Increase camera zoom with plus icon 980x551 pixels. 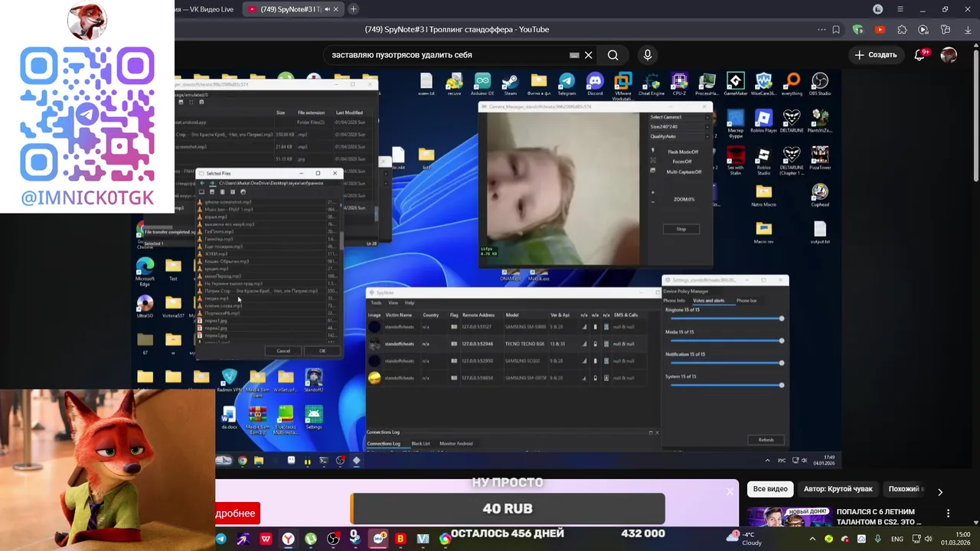tap(653, 192)
